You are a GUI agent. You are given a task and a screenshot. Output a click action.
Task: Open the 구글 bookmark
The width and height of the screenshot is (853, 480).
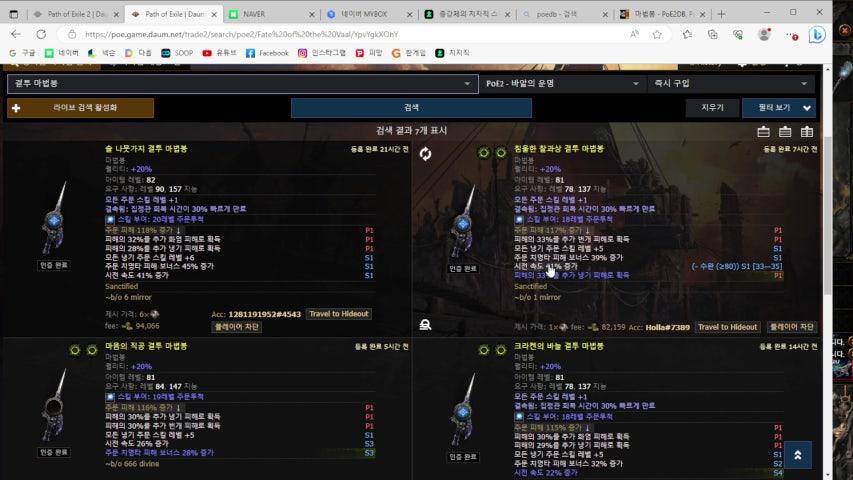click(x=22, y=53)
